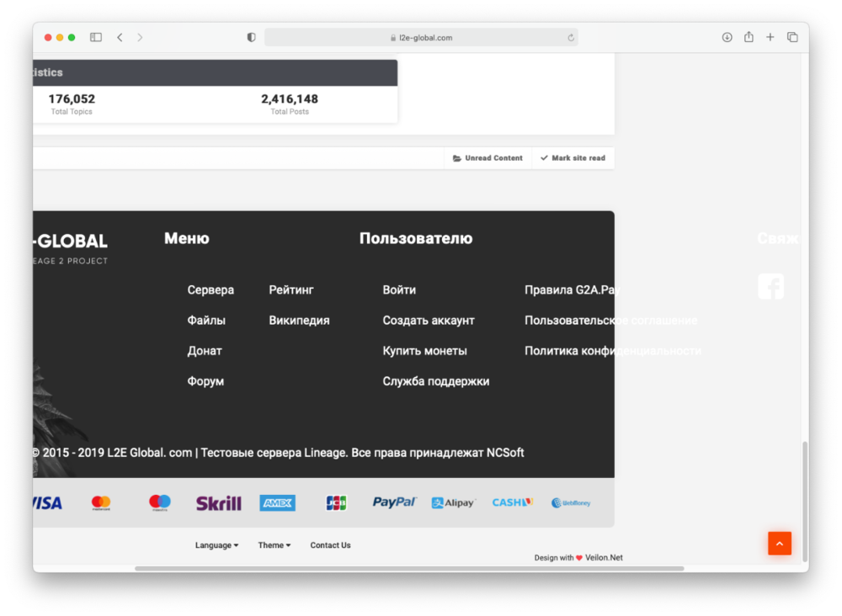Click the orange scroll-to-top arrow button
Screen dimensions: 842x616
click(779, 544)
